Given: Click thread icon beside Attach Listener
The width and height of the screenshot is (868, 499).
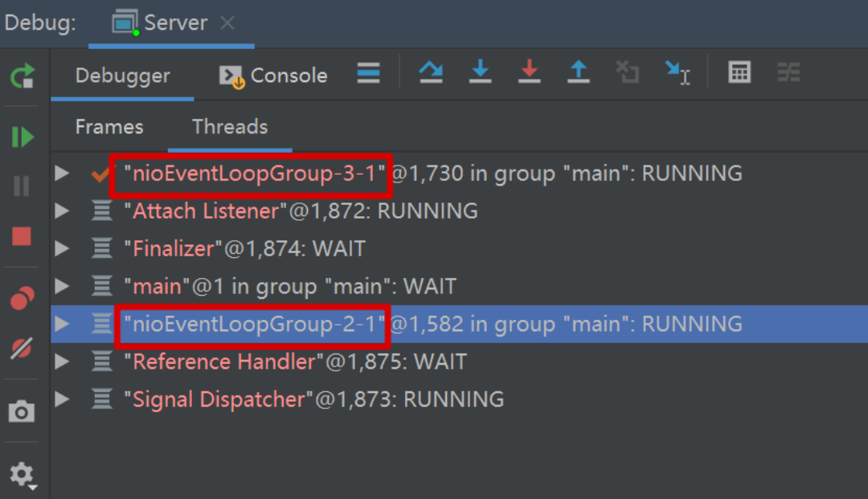Looking at the screenshot, I should [x=102, y=211].
